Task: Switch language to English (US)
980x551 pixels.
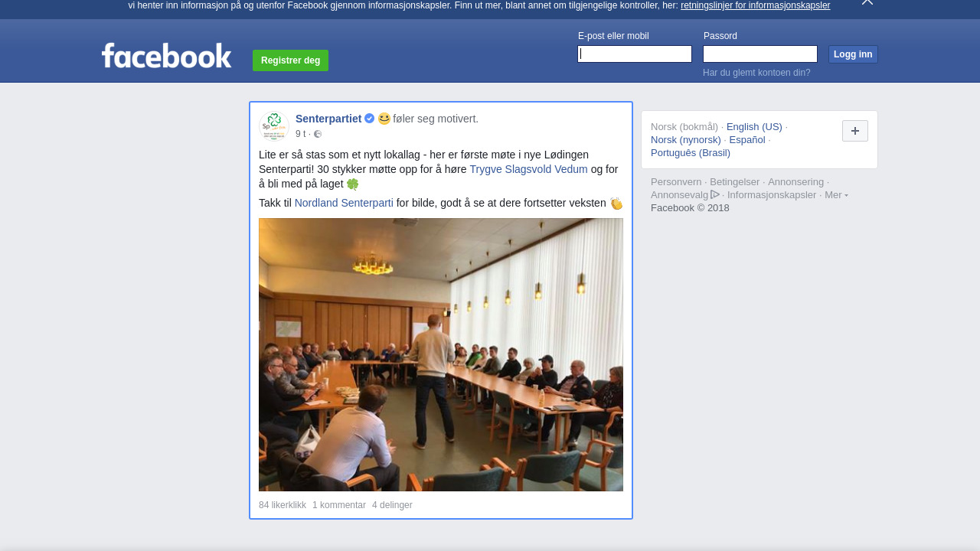Action: tap(754, 126)
